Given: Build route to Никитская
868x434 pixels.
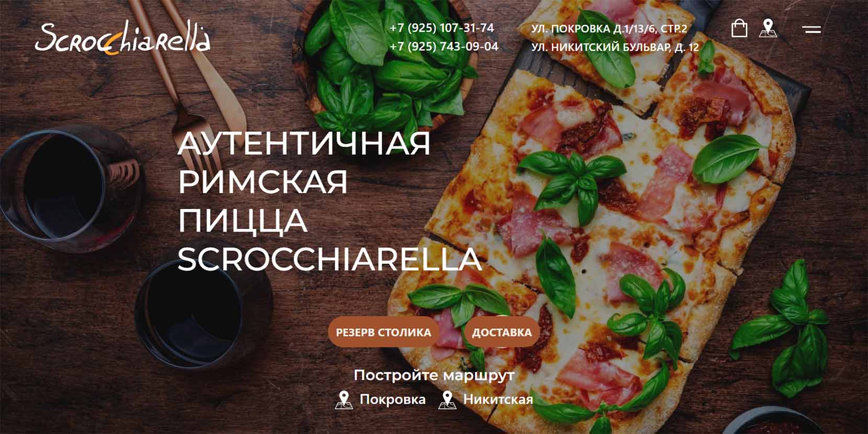Looking at the screenshot, I should [498, 400].
